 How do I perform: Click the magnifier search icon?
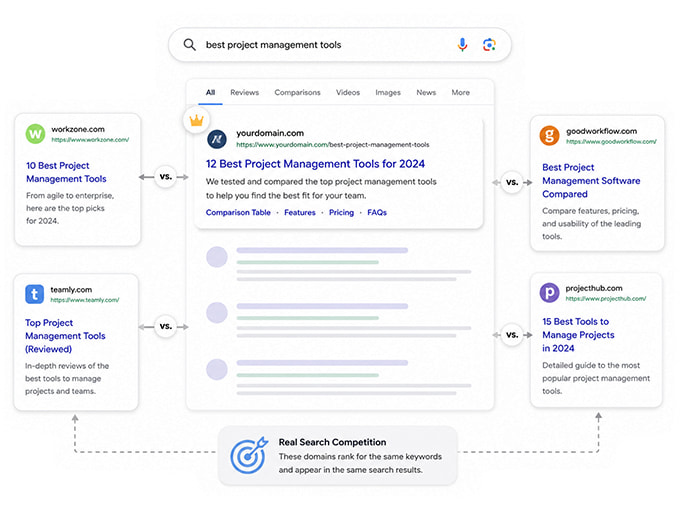tap(190, 45)
